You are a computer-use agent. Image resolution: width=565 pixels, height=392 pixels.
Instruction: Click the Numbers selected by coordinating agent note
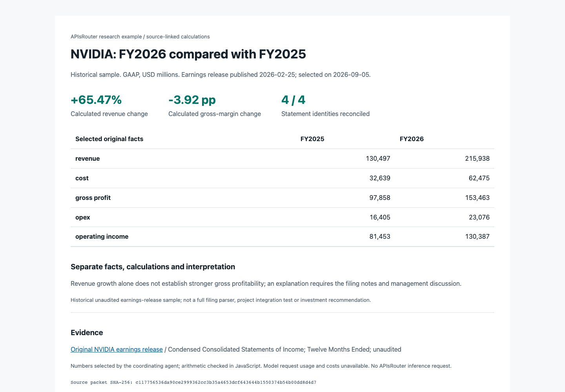[261, 366]
